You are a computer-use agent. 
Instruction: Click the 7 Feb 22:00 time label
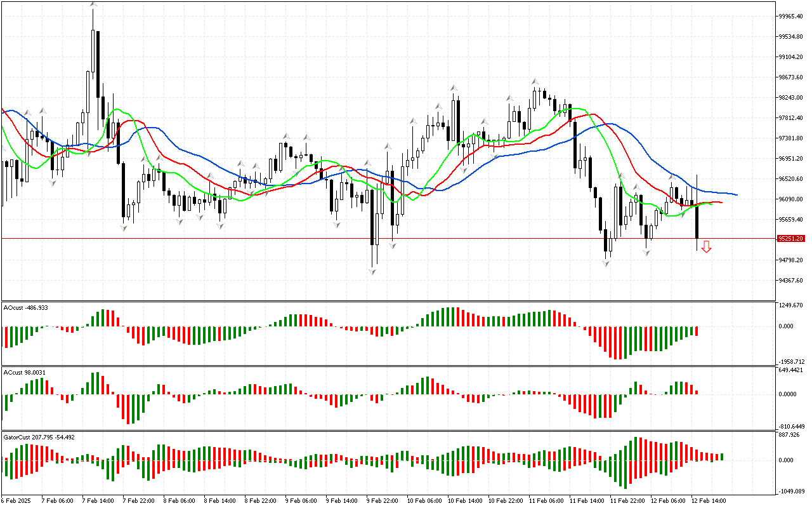tap(138, 500)
